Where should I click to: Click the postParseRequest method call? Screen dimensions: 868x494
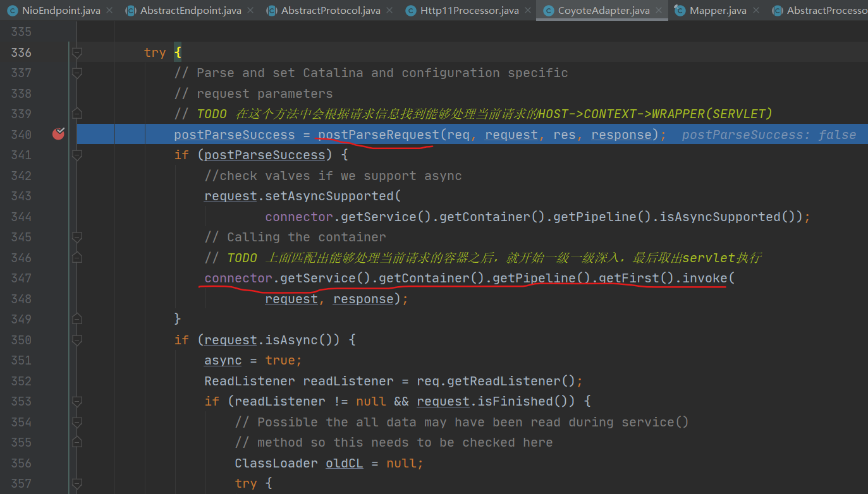[x=379, y=135]
